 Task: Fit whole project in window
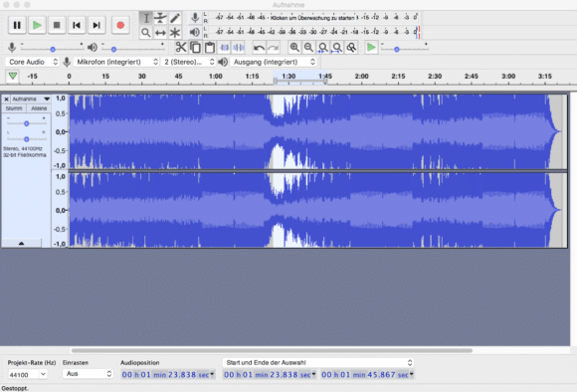[x=337, y=47]
